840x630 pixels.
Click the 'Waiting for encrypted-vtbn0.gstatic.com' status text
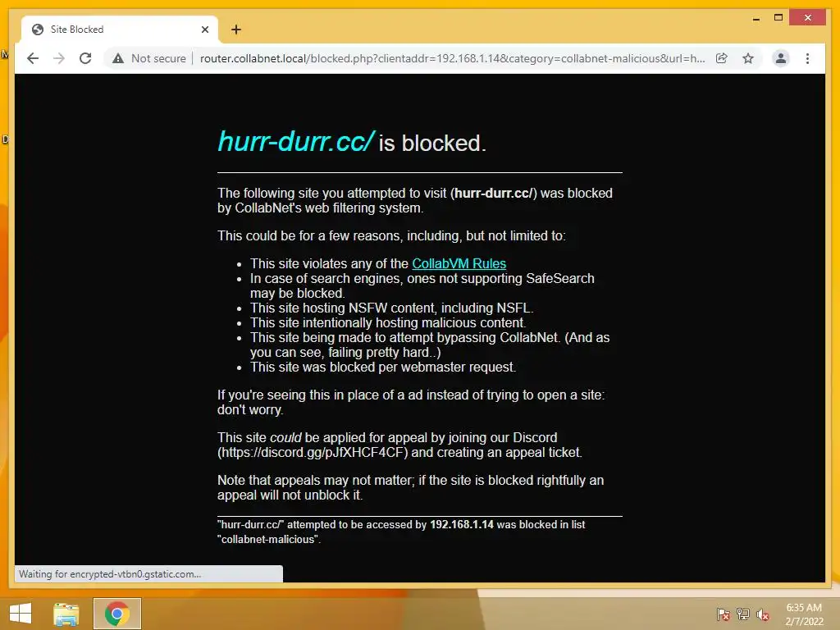pos(110,573)
